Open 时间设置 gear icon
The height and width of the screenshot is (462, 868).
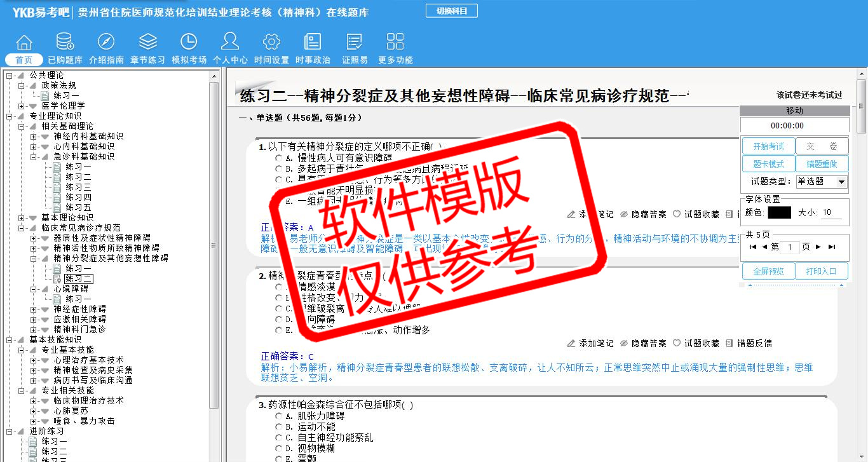pos(271,43)
